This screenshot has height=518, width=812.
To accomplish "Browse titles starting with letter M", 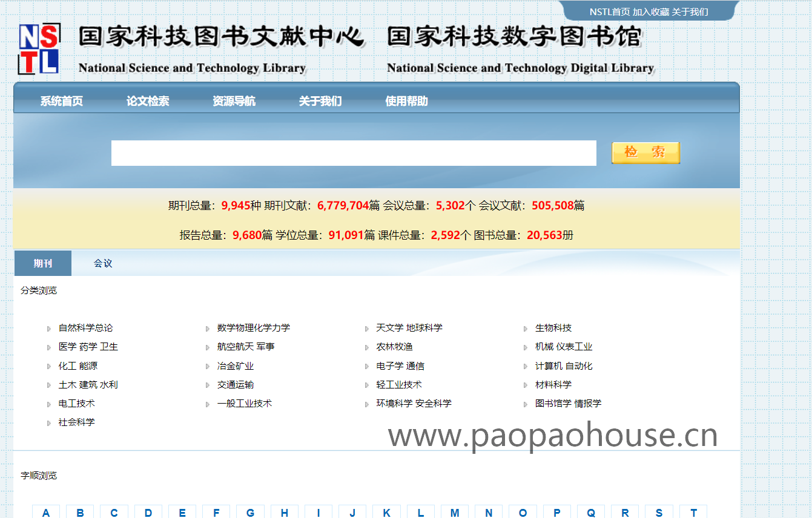I will pyautogui.click(x=455, y=513).
